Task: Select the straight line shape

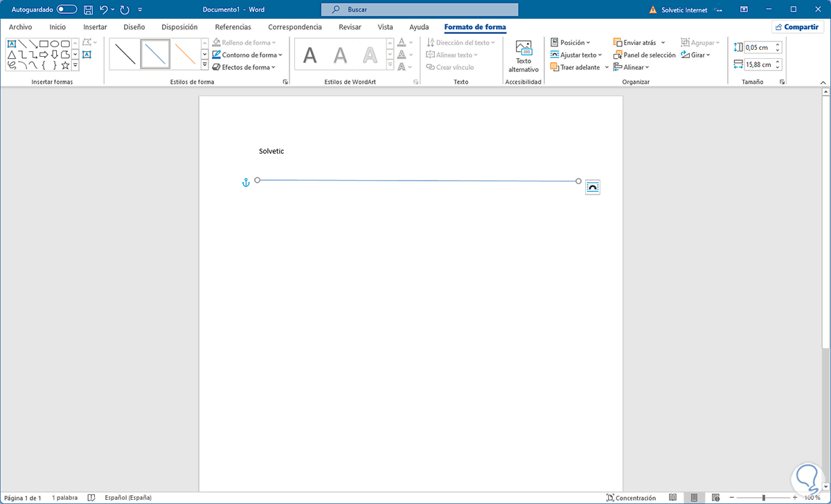Action: click(x=22, y=43)
